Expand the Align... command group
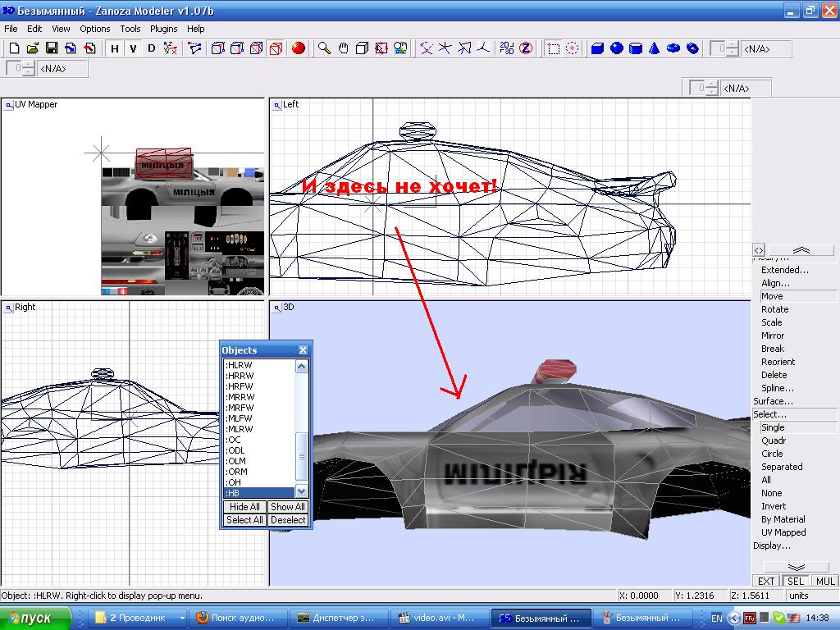The height and width of the screenshot is (630, 840). tap(775, 283)
